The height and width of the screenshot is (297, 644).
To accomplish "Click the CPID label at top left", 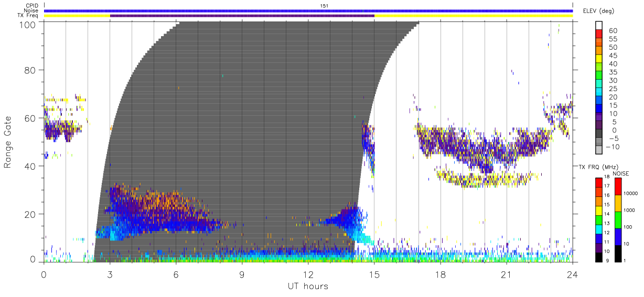I will tap(33, 5).
